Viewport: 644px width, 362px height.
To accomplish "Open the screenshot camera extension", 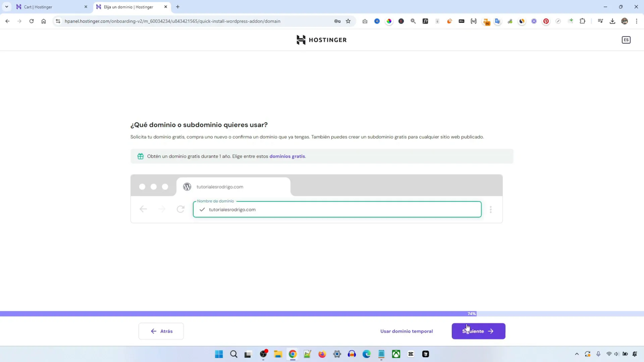I will click(x=365, y=21).
